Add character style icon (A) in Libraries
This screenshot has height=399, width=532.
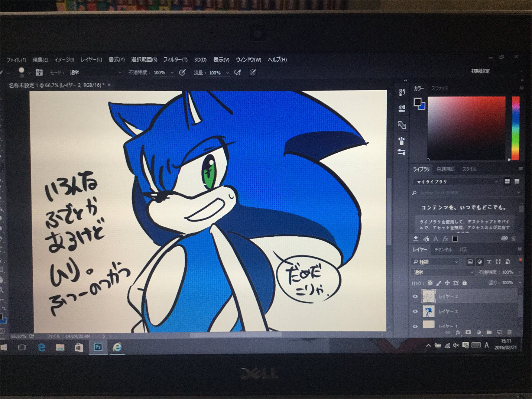click(x=435, y=239)
